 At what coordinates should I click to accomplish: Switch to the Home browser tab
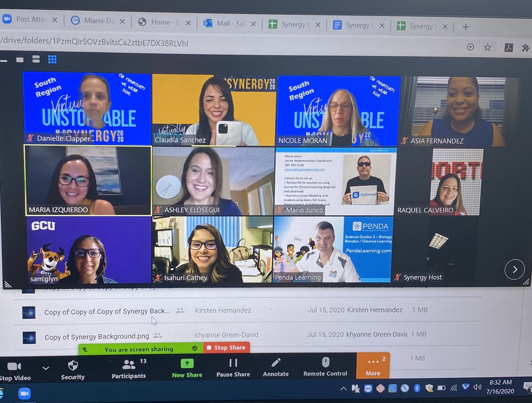pyautogui.click(x=165, y=22)
